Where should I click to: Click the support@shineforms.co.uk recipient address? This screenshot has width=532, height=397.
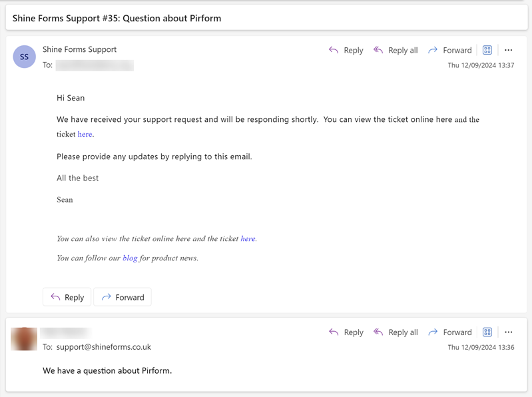(103, 347)
